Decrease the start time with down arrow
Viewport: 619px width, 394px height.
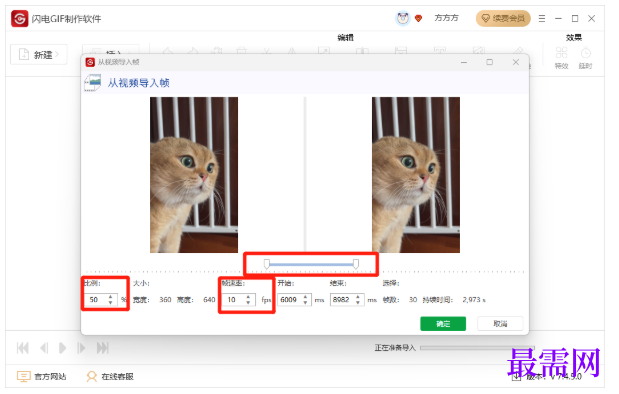(x=305, y=303)
